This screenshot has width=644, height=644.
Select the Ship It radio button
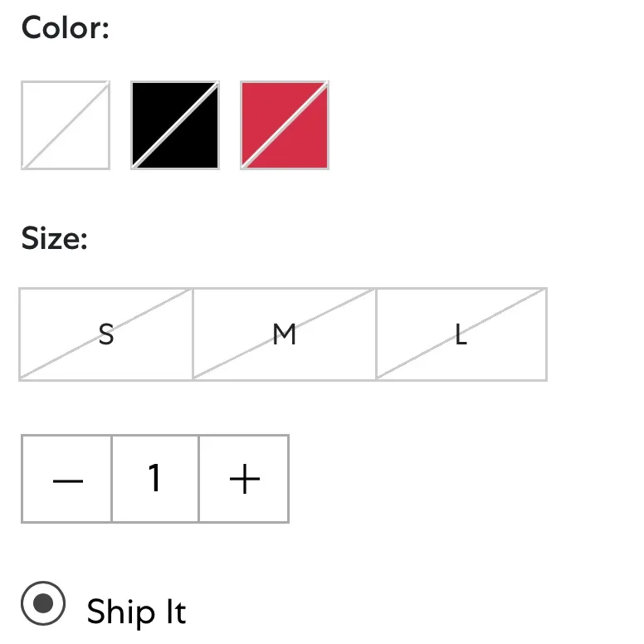43,603
